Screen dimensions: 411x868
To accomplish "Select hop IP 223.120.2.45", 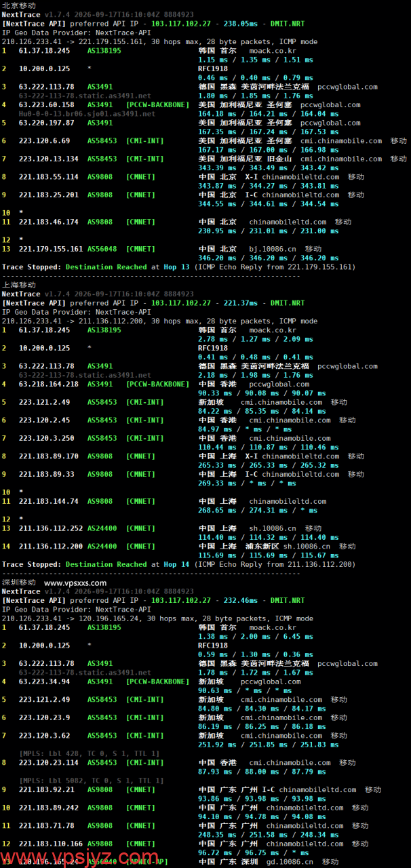I will (45, 420).
